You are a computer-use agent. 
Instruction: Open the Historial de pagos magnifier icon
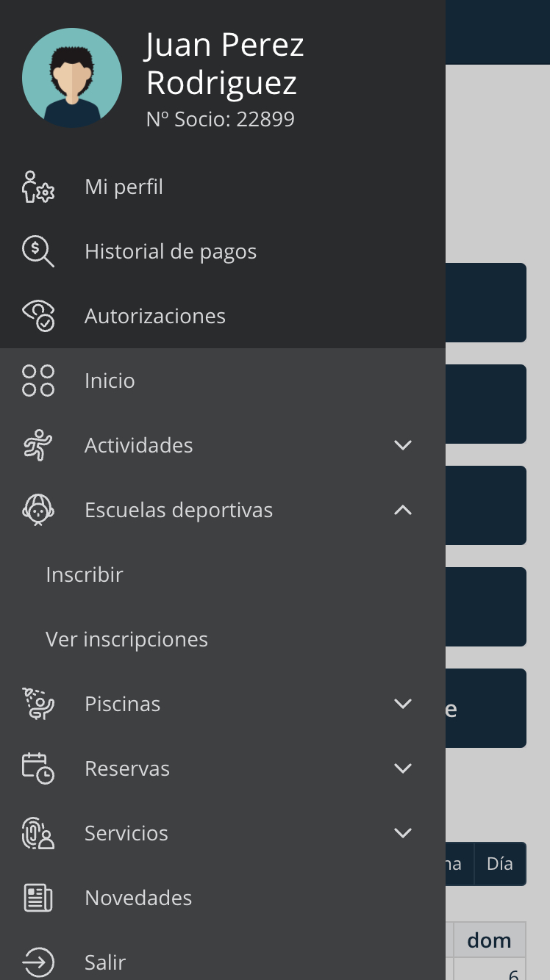point(38,251)
